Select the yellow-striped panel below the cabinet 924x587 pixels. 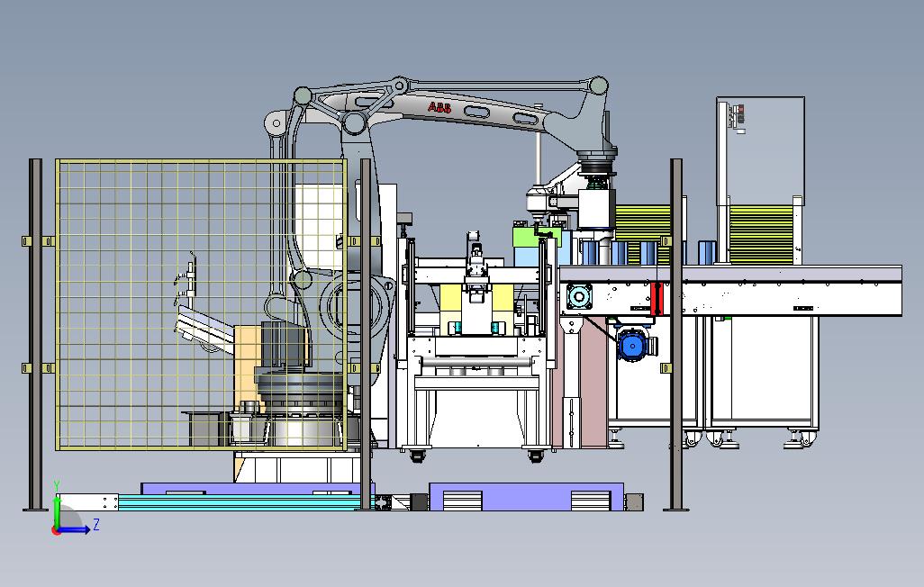pos(760,234)
